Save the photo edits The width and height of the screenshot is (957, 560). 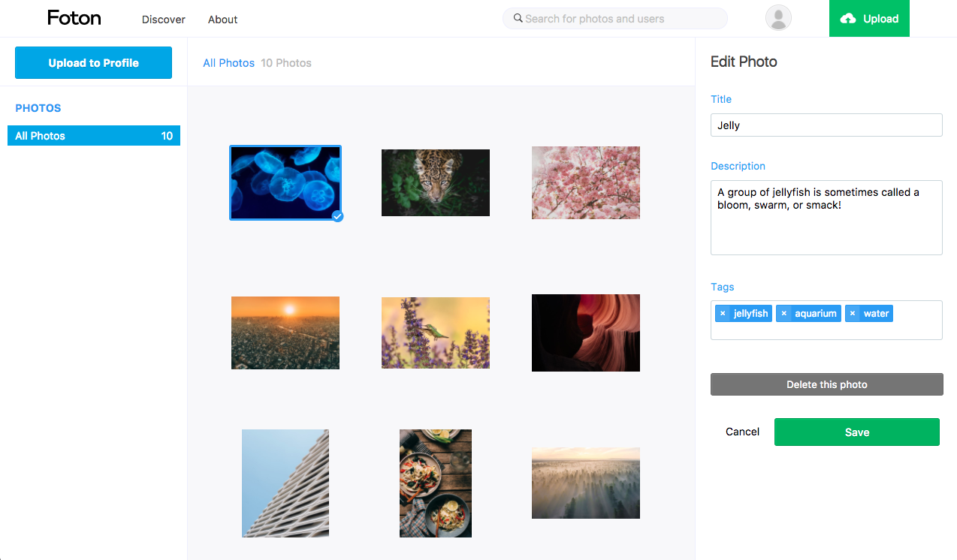tap(856, 432)
